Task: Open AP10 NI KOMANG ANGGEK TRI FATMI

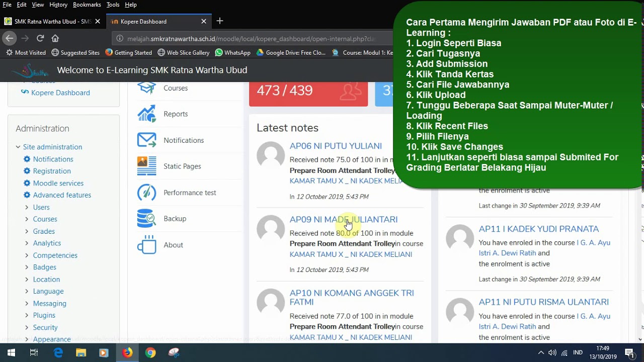Action: pyautogui.click(x=352, y=298)
